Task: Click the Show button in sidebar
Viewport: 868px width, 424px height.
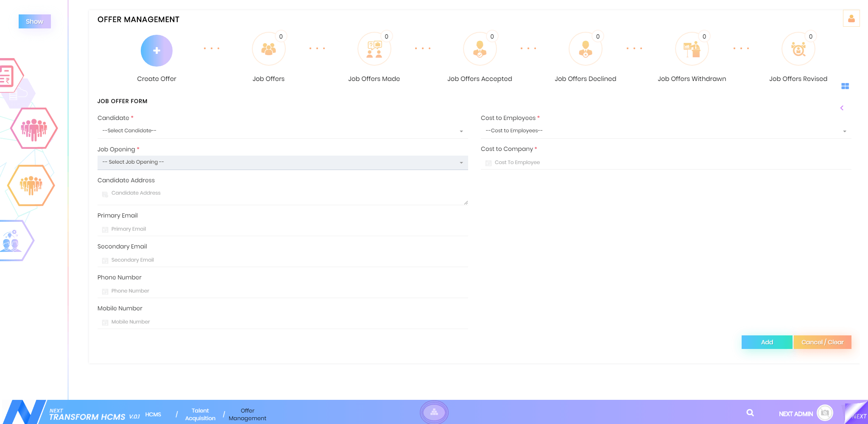Action: (x=34, y=22)
